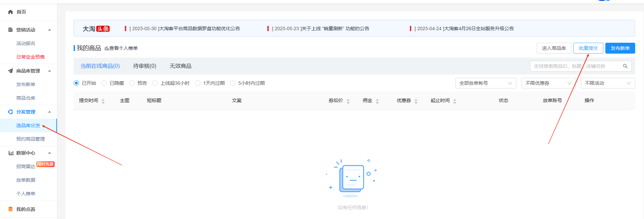
Task: Switch to the 无效商品 tab
Action: [181, 66]
